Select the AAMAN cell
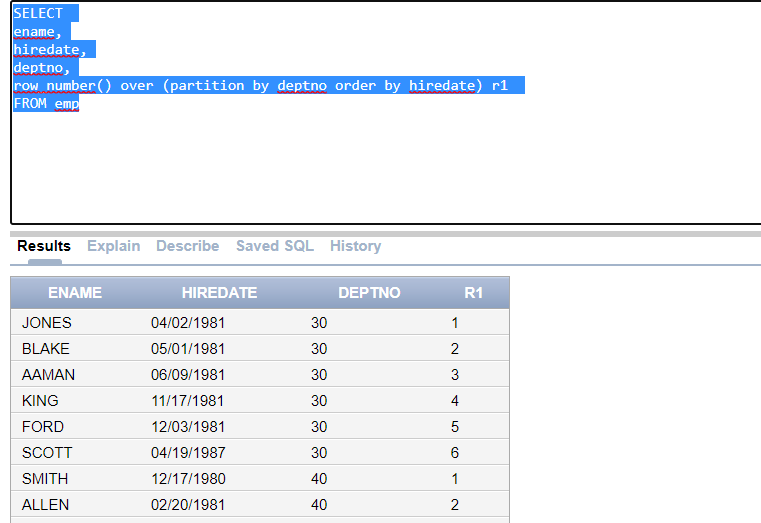761x523 pixels. click(x=48, y=375)
